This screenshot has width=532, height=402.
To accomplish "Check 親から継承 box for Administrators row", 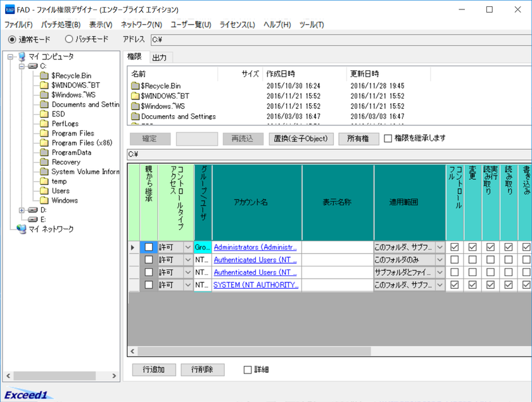I will [x=149, y=248].
